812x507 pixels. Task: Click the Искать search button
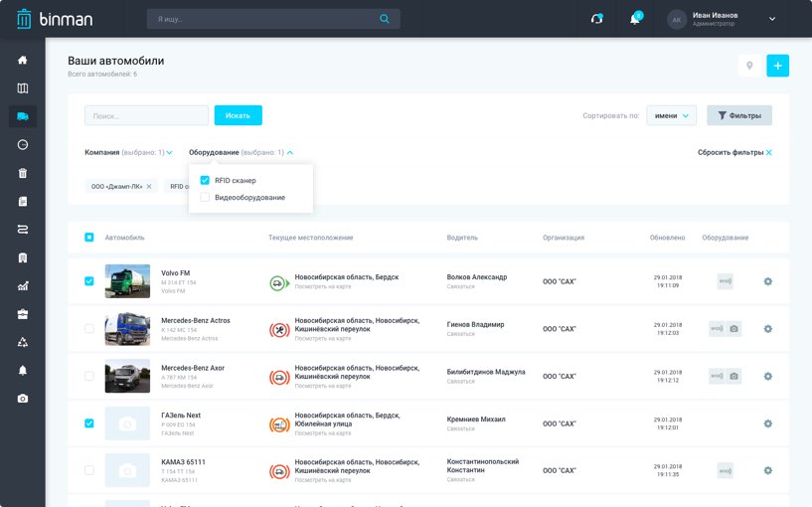tap(238, 115)
